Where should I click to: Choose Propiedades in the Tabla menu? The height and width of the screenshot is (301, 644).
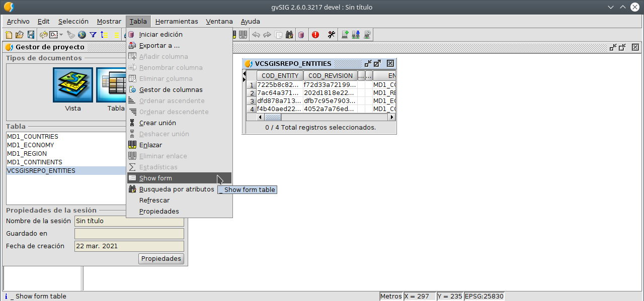click(x=179, y=212)
